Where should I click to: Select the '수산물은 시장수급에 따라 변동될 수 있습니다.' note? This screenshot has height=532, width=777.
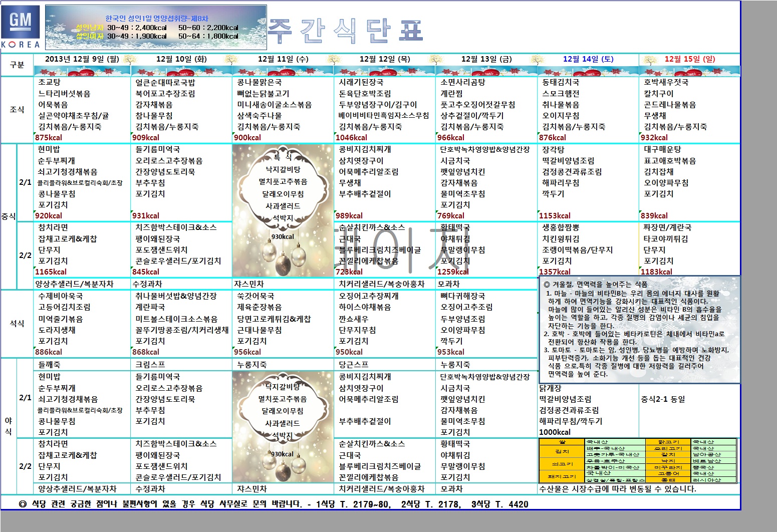coord(617,489)
